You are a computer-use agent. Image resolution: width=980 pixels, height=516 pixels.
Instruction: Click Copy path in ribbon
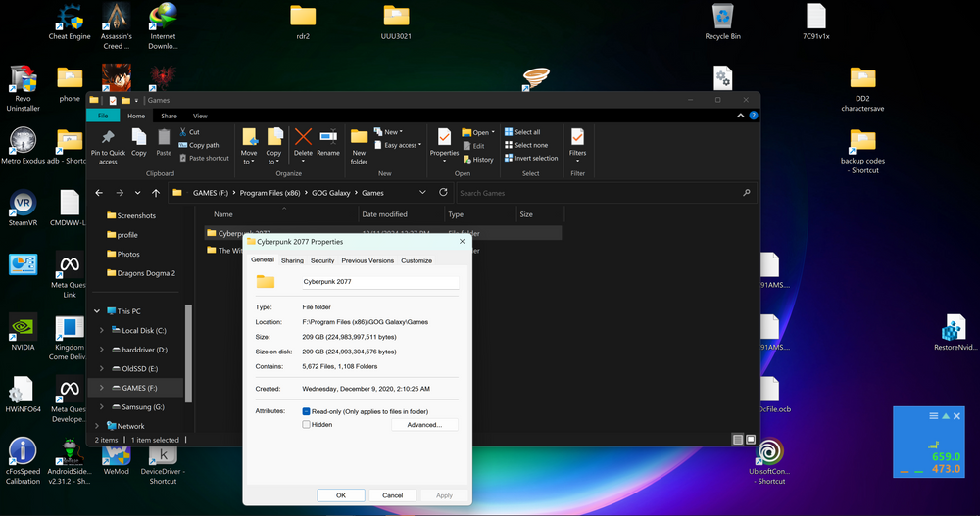(199, 145)
